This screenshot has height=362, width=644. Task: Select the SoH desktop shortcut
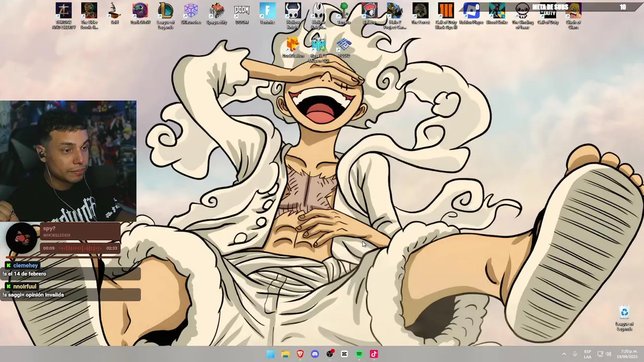point(115,14)
